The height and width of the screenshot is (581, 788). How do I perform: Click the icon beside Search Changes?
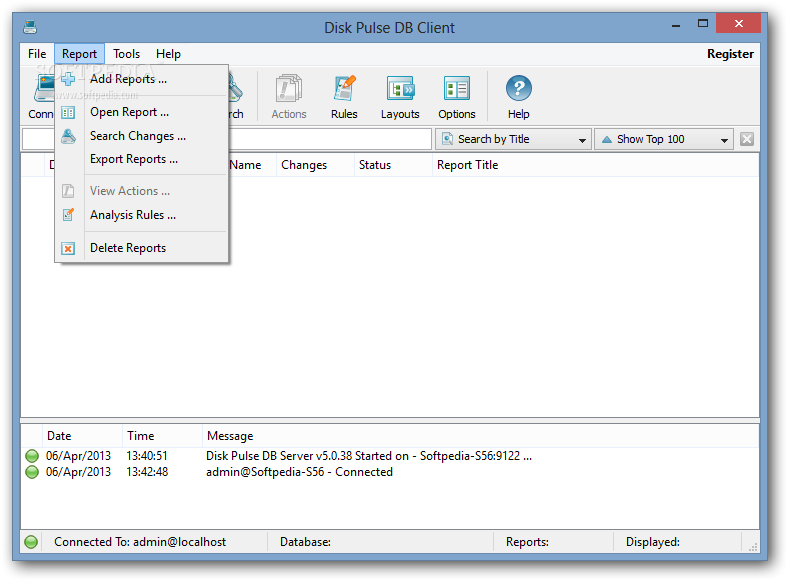(x=68, y=136)
